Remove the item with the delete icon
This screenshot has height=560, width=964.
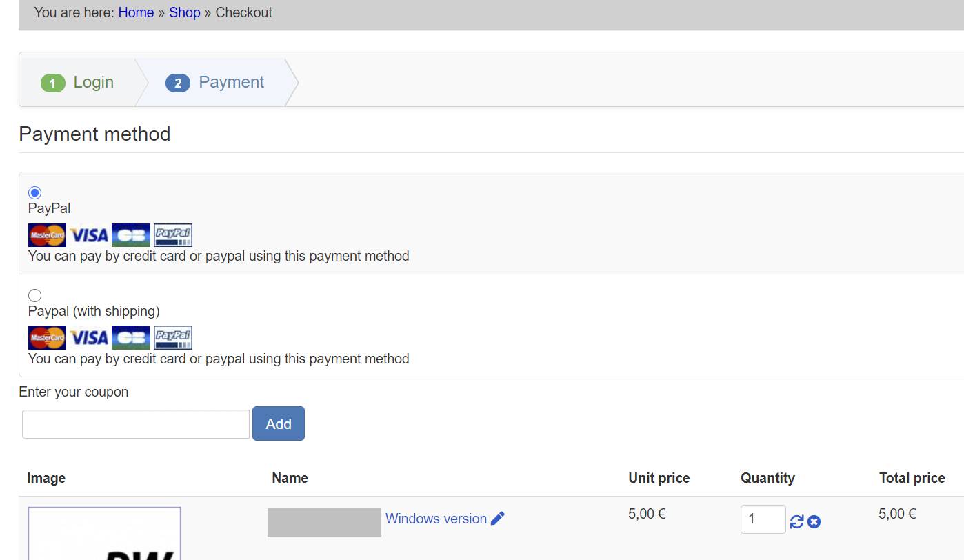(814, 522)
